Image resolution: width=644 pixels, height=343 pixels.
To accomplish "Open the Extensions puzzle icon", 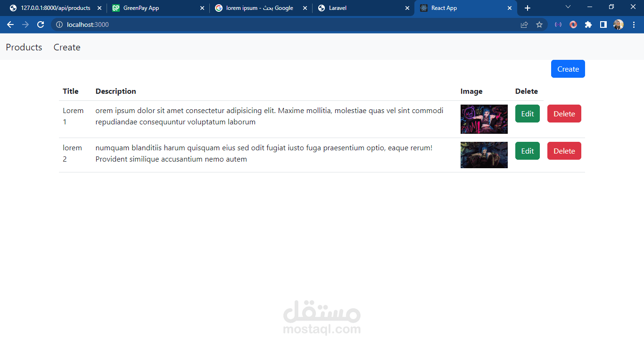I will pyautogui.click(x=588, y=24).
